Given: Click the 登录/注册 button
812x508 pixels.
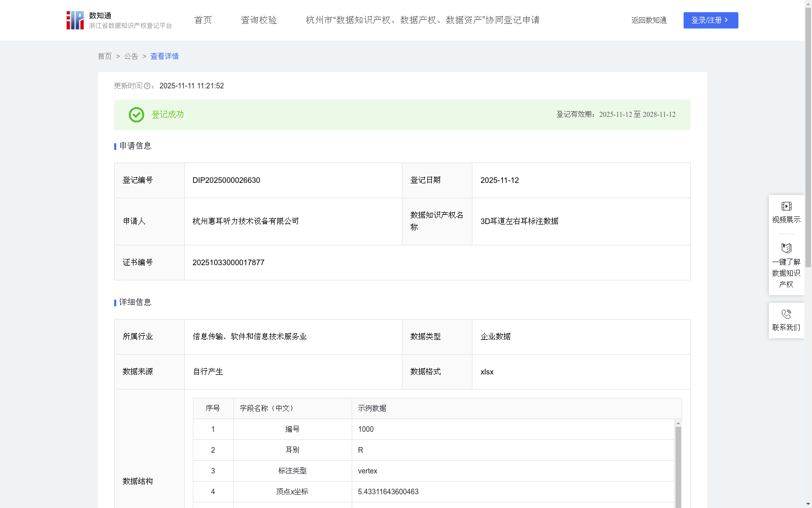Looking at the screenshot, I should 710,20.
